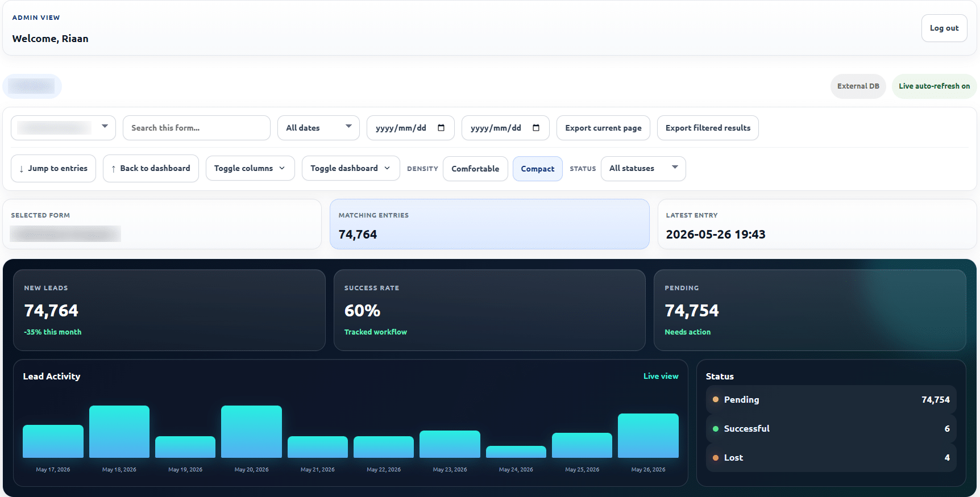Select the Pending status row

831,400
